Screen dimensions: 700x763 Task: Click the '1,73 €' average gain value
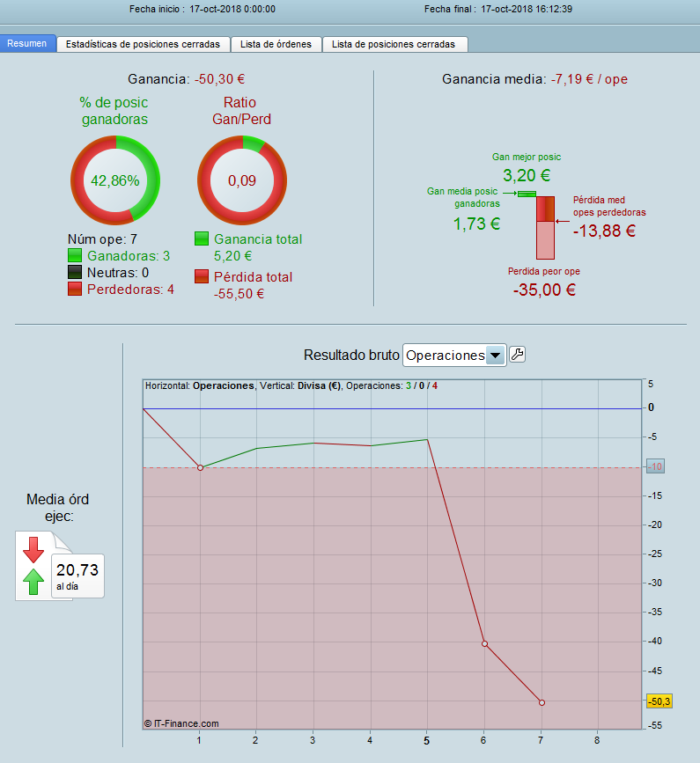pos(476,224)
